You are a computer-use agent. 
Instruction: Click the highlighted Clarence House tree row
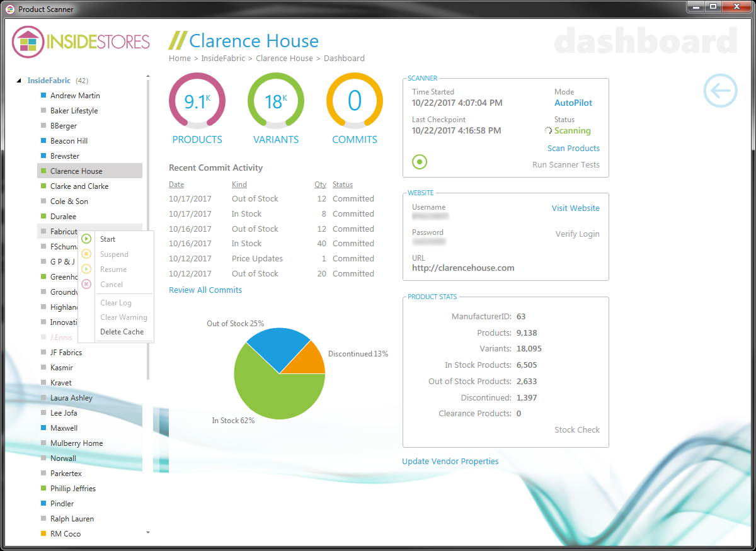point(89,171)
